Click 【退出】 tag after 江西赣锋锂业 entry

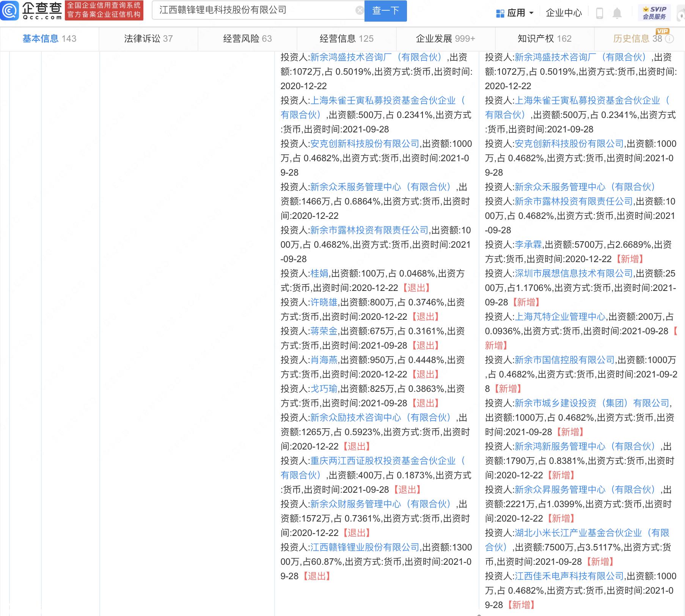point(317,576)
